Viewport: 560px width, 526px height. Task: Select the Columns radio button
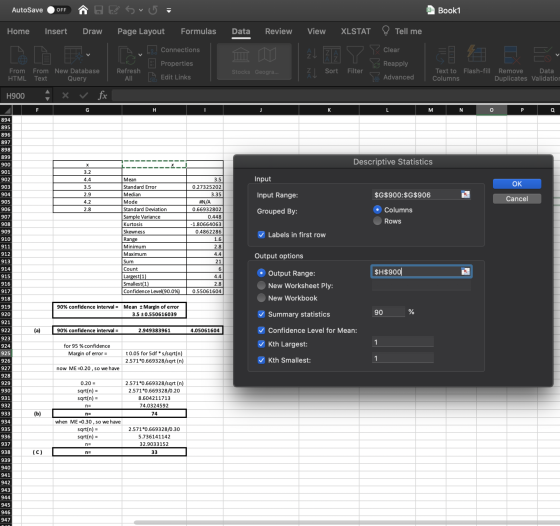[x=377, y=210]
